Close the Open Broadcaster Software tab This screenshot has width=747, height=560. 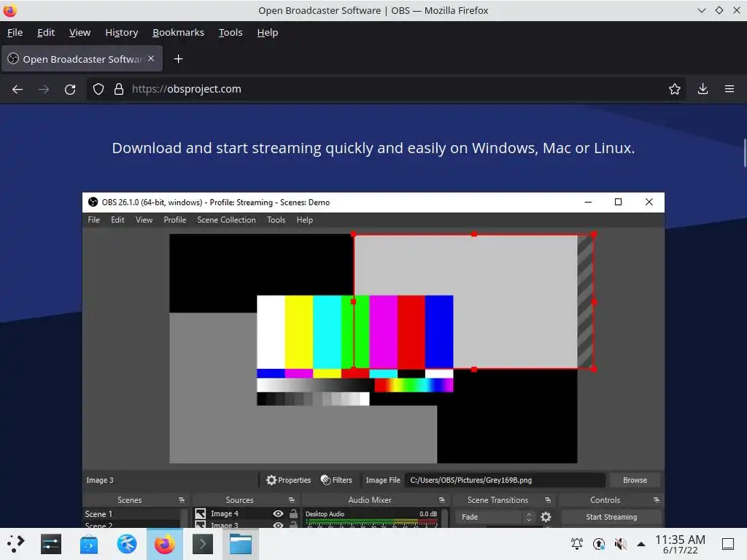coord(151,58)
